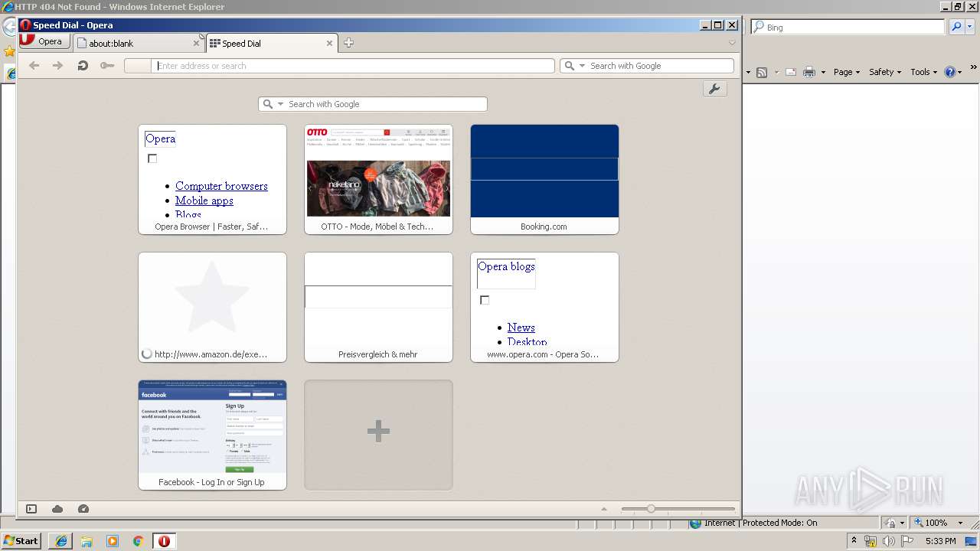Viewport: 980px width, 551px height.
Task: Open Internet Explorer taskbar icon
Action: click(x=60, y=541)
